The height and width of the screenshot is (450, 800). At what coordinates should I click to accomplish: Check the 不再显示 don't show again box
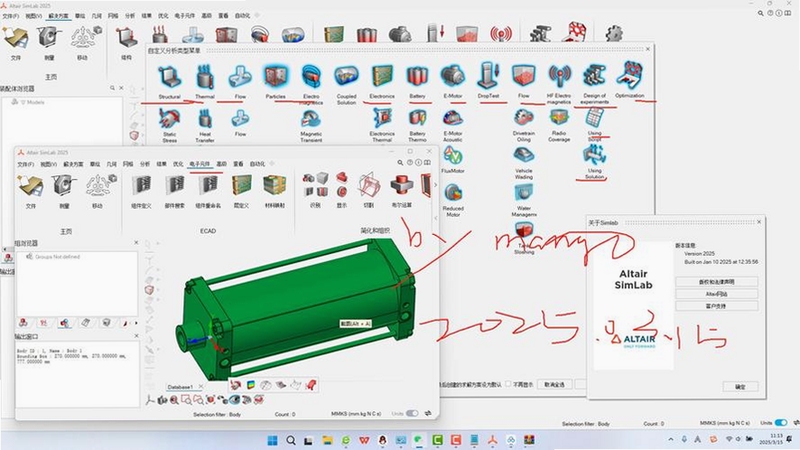(x=508, y=384)
